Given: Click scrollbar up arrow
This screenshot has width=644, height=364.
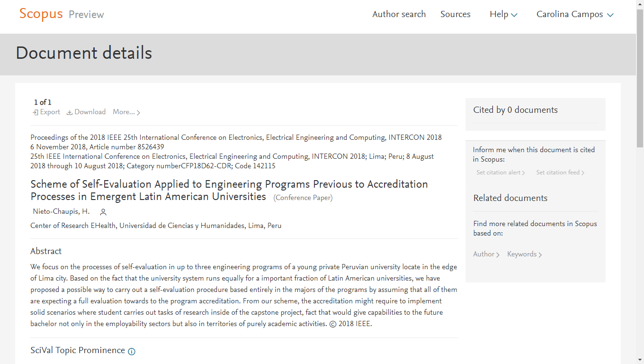Looking at the screenshot, I should point(640,4).
